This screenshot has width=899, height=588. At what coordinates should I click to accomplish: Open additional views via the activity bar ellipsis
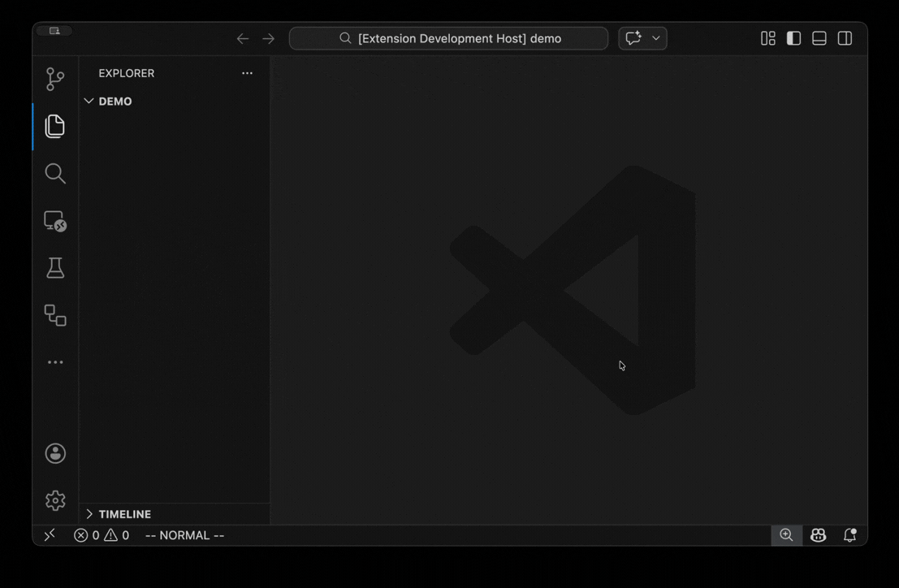click(x=54, y=361)
